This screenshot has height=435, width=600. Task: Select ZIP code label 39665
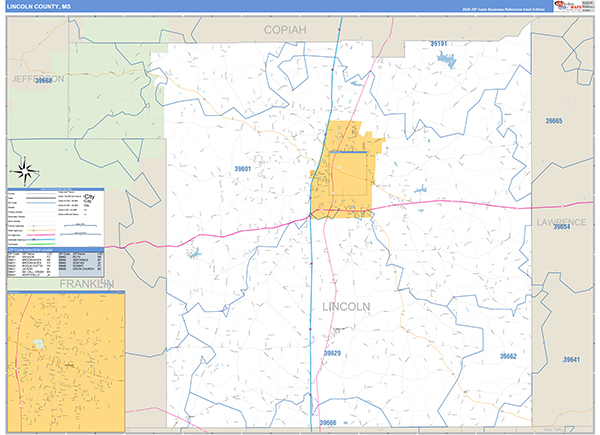click(x=554, y=121)
